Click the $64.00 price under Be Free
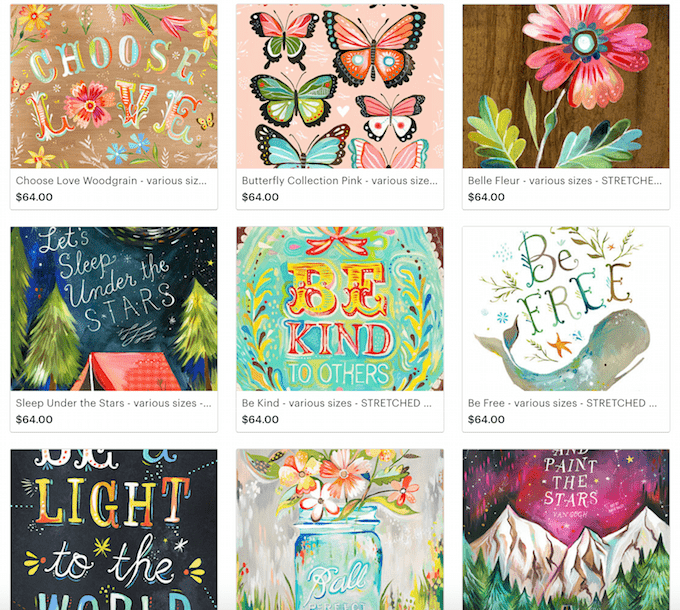The image size is (680, 610). pyautogui.click(x=486, y=420)
